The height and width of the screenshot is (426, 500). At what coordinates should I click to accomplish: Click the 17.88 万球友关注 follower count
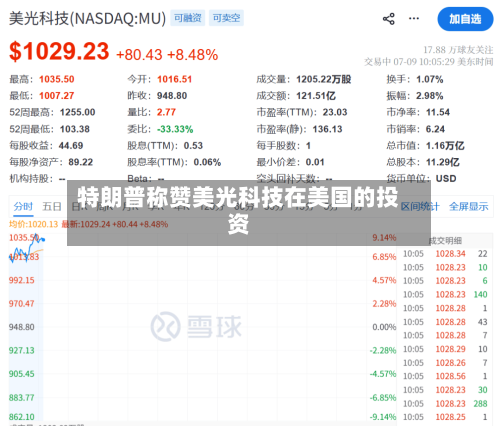(x=458, y=50)
